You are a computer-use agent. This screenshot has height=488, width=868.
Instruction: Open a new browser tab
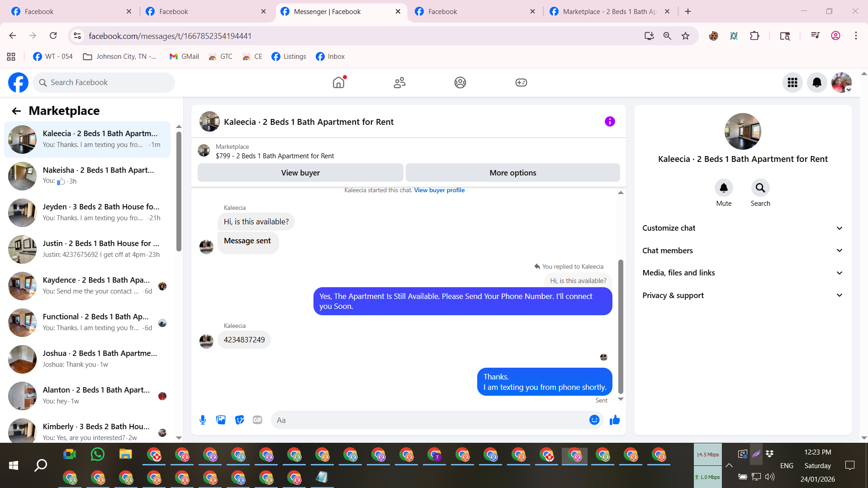coord(688,12)
